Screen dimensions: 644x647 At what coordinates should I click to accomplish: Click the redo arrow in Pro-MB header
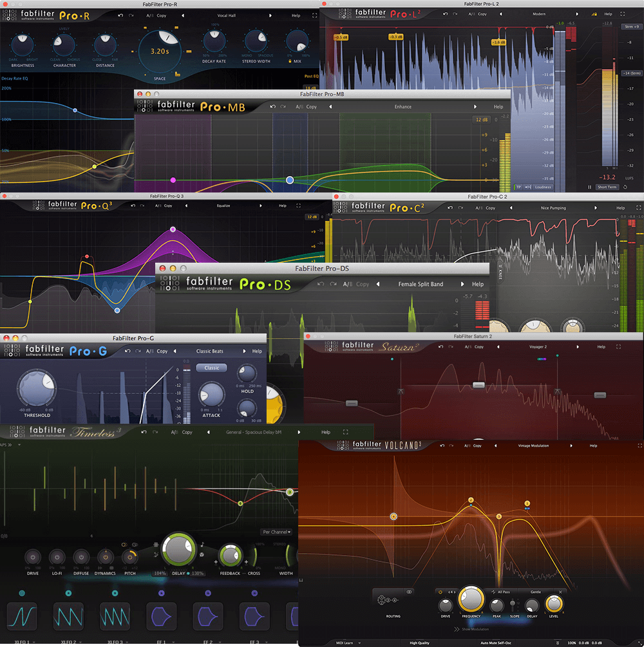(x=283, y=107)
